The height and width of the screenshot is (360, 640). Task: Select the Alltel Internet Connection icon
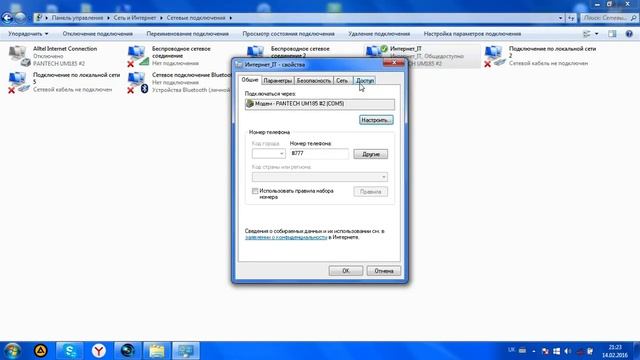point(19,56)
